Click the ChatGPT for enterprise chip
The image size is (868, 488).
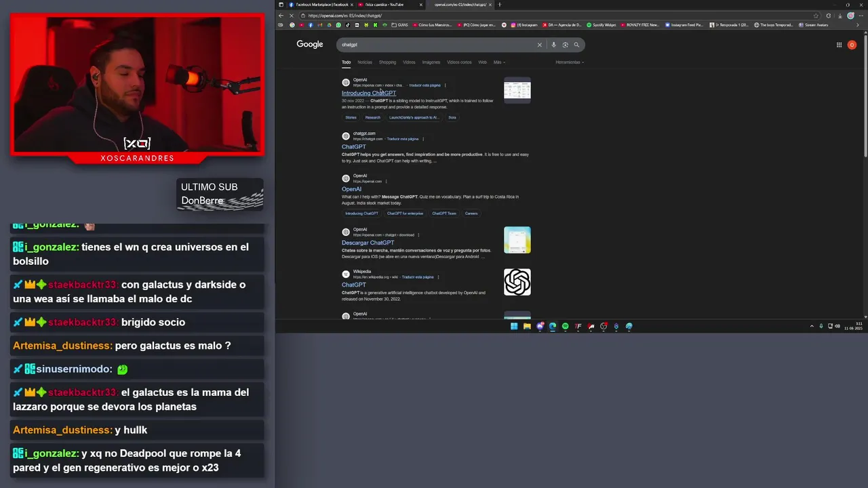pos(405,213)
